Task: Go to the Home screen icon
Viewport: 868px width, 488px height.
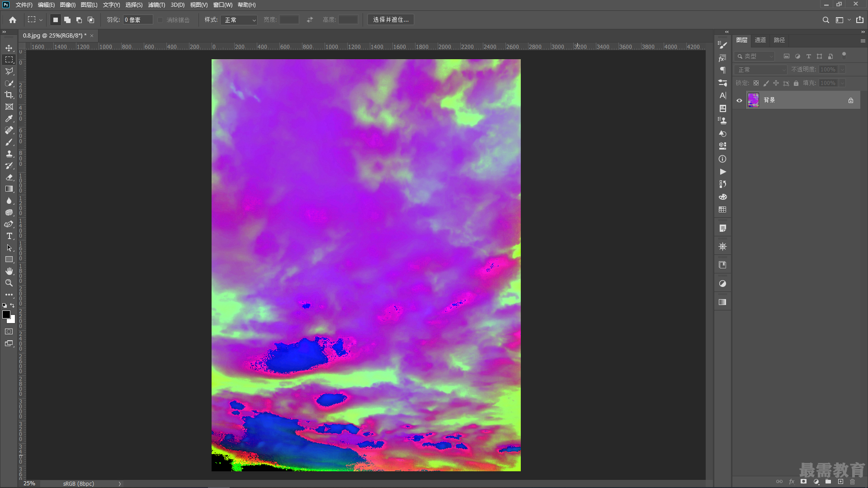Action: (13, 20)
